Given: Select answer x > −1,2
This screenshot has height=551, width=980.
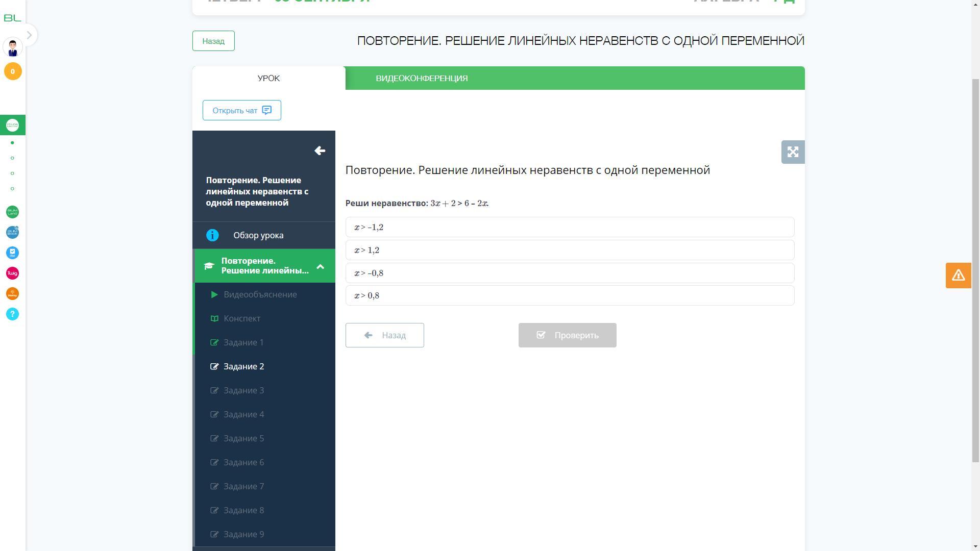Looking at the screenshot, I should (x=570, y=227).
